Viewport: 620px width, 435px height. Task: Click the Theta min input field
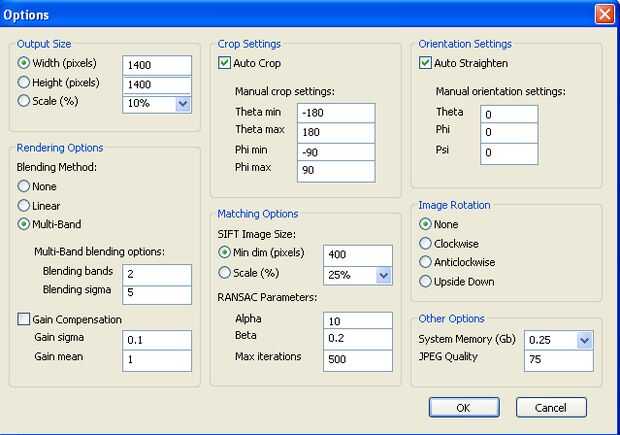pos(336,113)
